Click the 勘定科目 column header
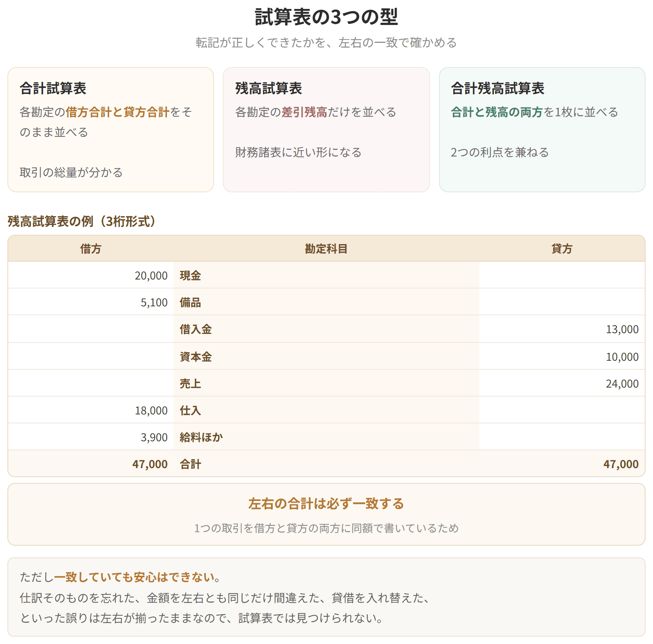The width and height of the screenshot is (653, 644). [326, 249]
